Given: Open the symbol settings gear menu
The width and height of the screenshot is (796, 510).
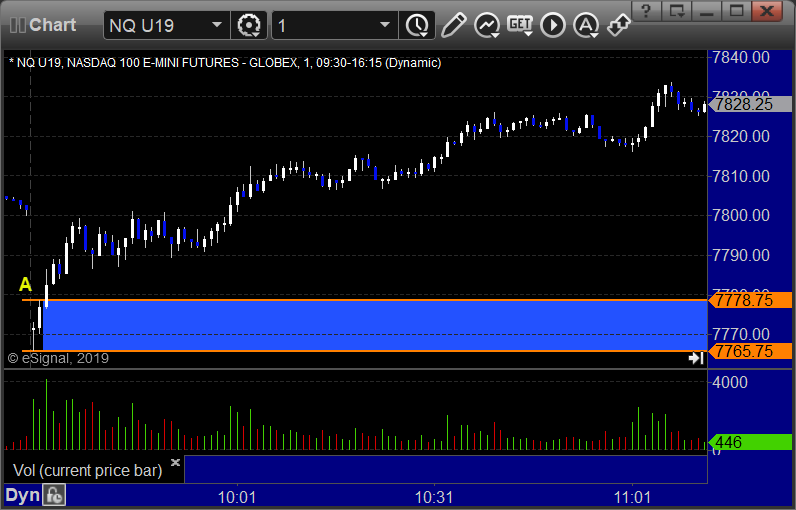Looking at the screenshot, I should point(249,25).
